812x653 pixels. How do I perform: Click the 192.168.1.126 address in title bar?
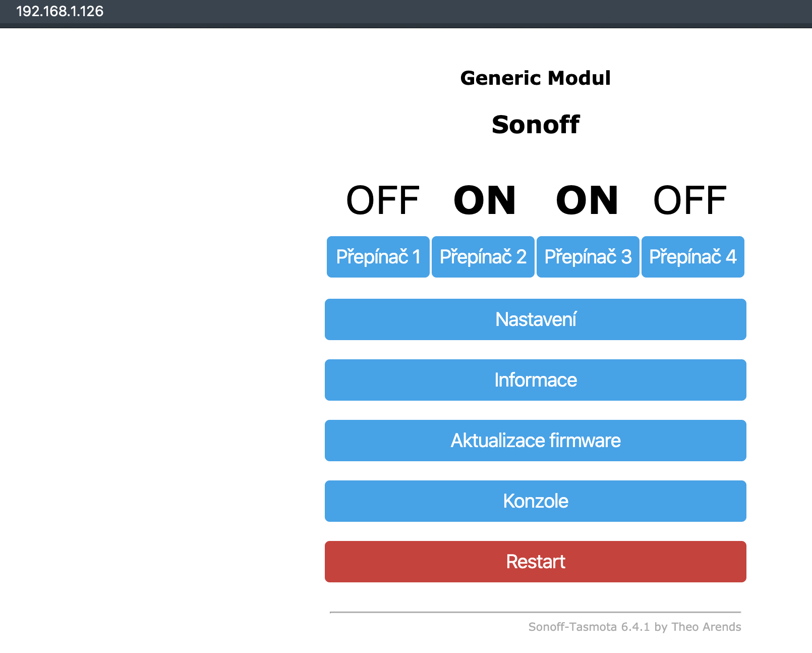pos(60,11)
